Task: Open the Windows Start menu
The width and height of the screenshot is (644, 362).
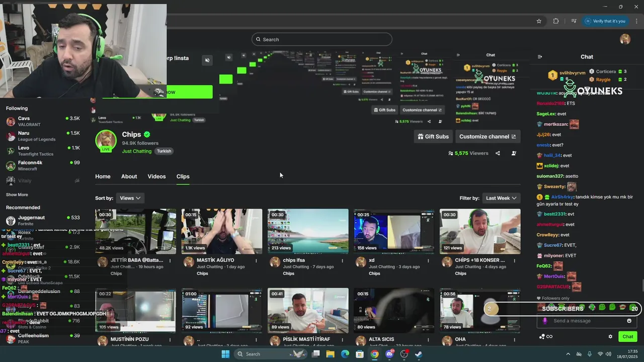Action: pos(225,354)
